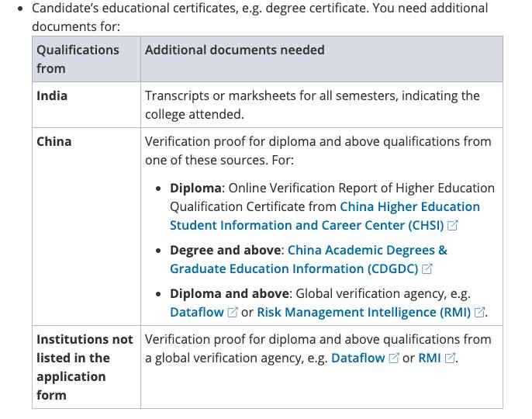
Task: Click the 'Additional documents needed' column header
Action: (x=234, y=50)
